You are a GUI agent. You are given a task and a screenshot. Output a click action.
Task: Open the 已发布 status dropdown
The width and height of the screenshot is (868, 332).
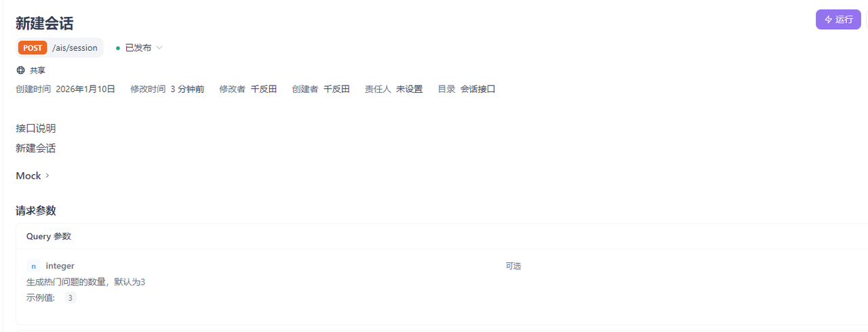pyautogui.click(x=139, y=48)
